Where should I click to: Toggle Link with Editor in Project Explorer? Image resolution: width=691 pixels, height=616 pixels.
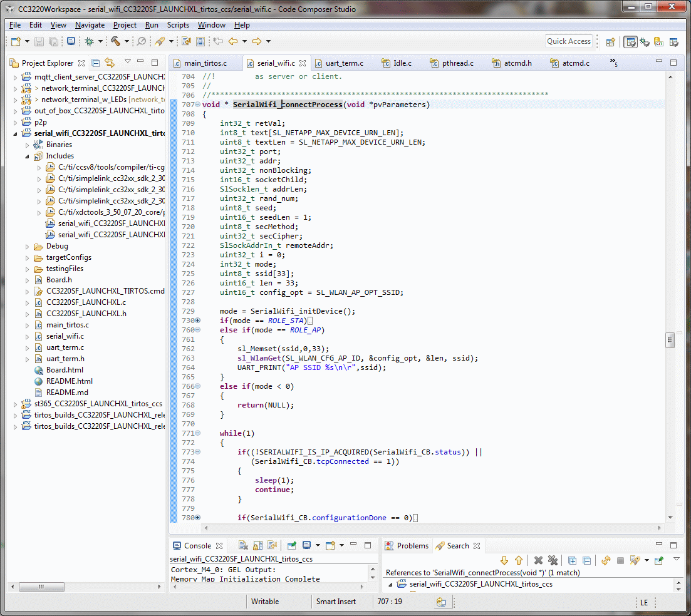click(110, 63)
